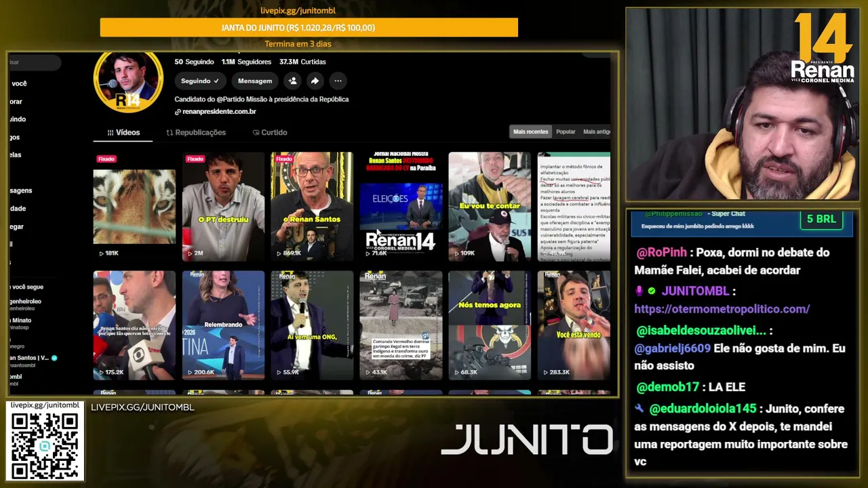The height and width of the screenshot is (488, 868).
Task: Click the add-friend suggestion icon beside Mensagem
Action: (292, 81)
